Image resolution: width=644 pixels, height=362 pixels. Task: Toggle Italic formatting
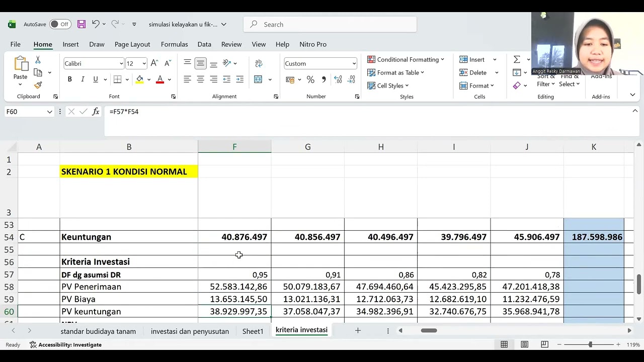point(83,79)
